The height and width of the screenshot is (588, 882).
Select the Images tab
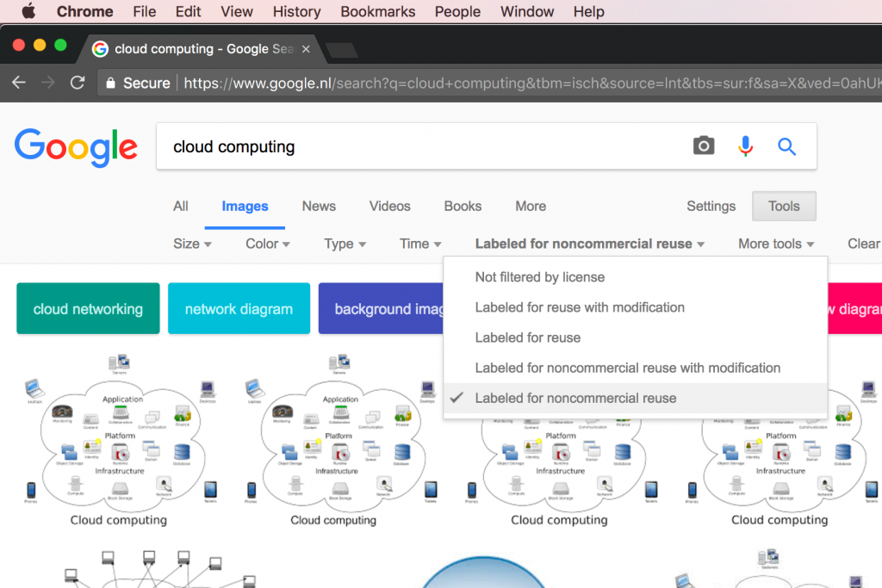[245, 207]
